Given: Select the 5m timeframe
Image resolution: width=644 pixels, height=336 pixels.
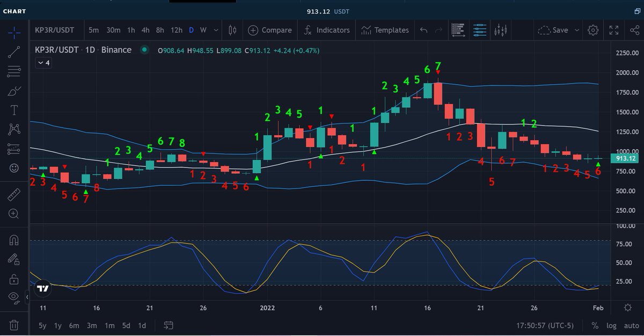Looking at the screenshot, I should (x=93, y=30).
